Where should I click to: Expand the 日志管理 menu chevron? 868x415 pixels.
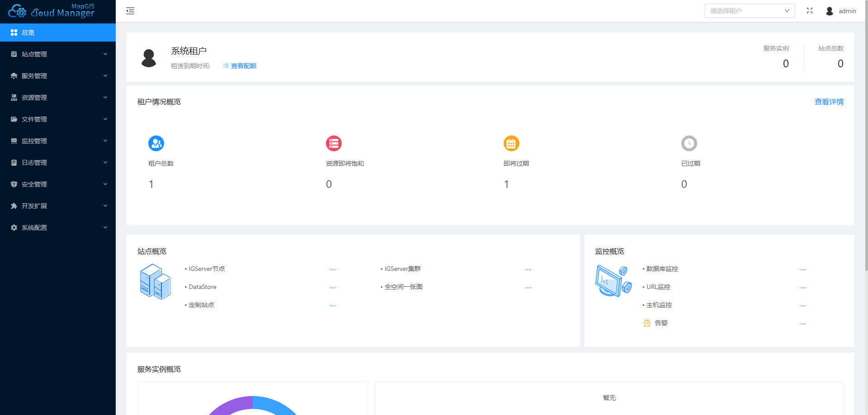pyautogui.click(x=105, y=162)
